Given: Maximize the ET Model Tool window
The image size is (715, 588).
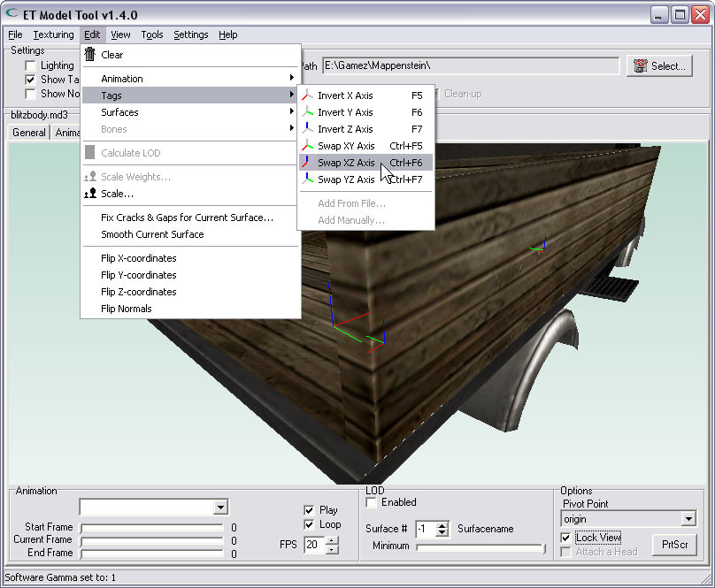Looking at the screenshot, I should (x=680, y=15).
